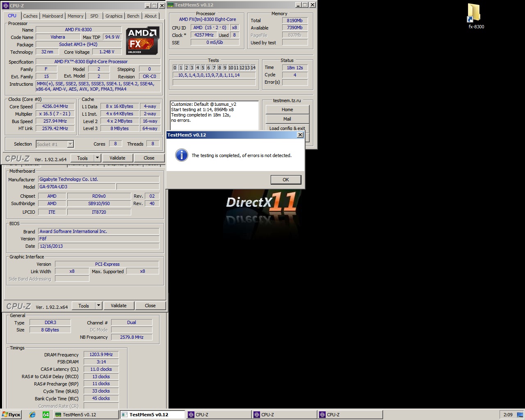Click the BIOS date 12/16/2013
The width and height of the screenshot is (525, 420).
(x=98, y=246)
